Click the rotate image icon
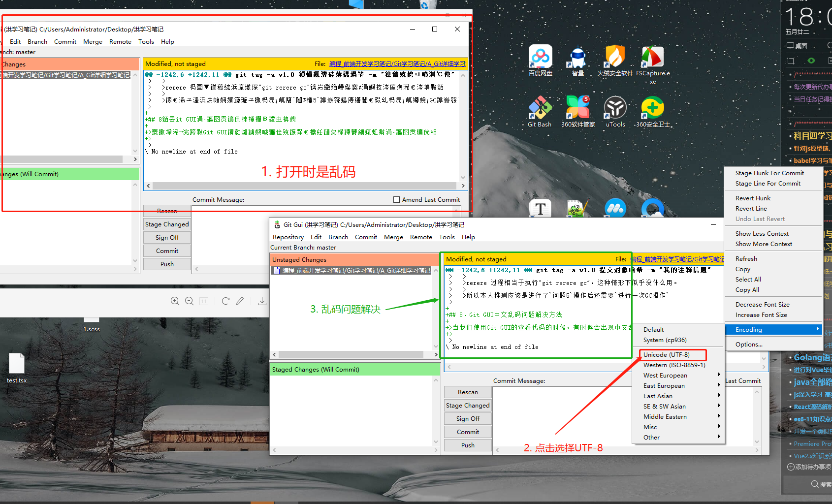 [x=225, y=301]
